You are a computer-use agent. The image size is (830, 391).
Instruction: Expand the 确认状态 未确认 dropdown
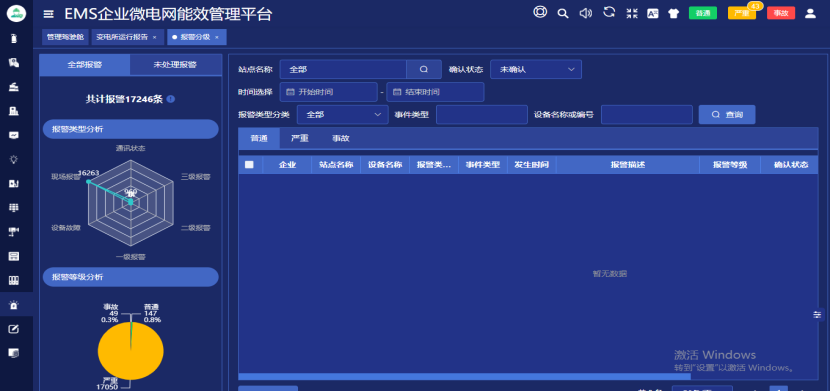tap(536, 69)
